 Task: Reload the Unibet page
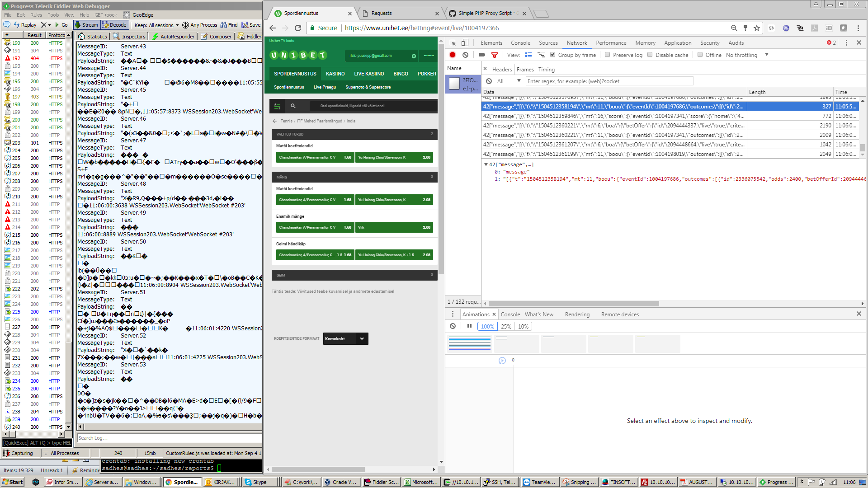pyautogui.click(x=298, y=28)
